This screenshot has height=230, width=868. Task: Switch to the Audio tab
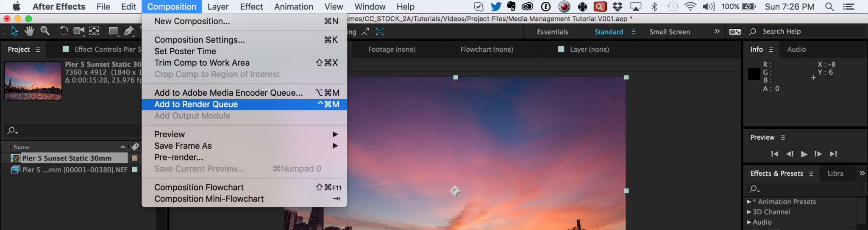tap(796, 50)
